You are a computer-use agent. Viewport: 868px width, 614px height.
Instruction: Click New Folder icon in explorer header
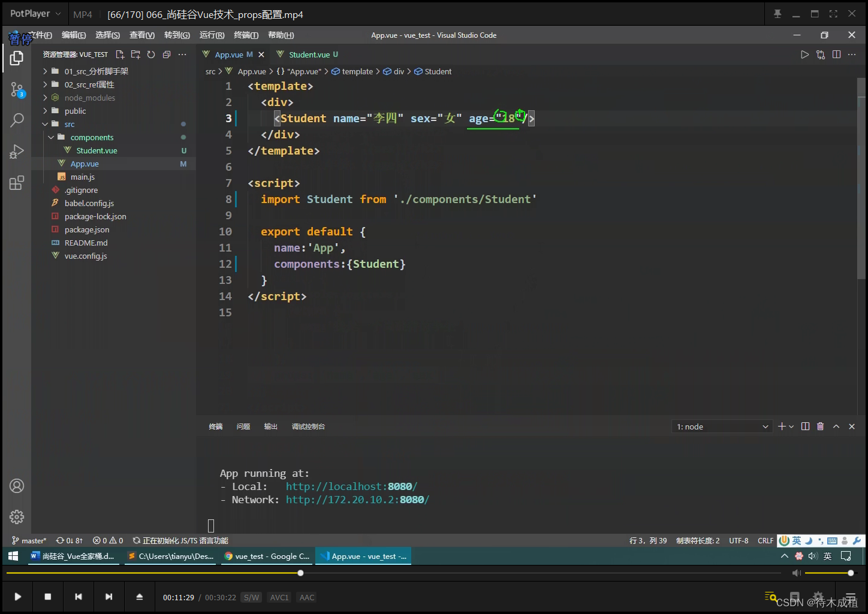[x=135, y=55]
